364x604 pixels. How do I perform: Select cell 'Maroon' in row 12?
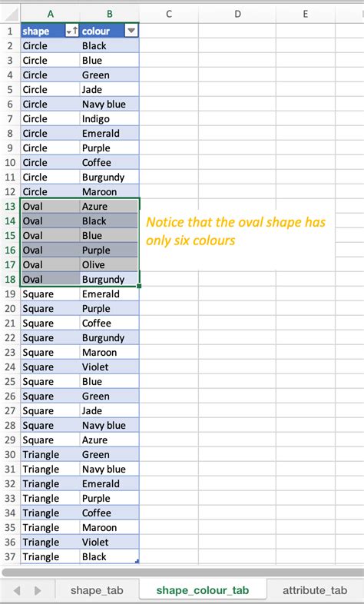tap(110, 192)
